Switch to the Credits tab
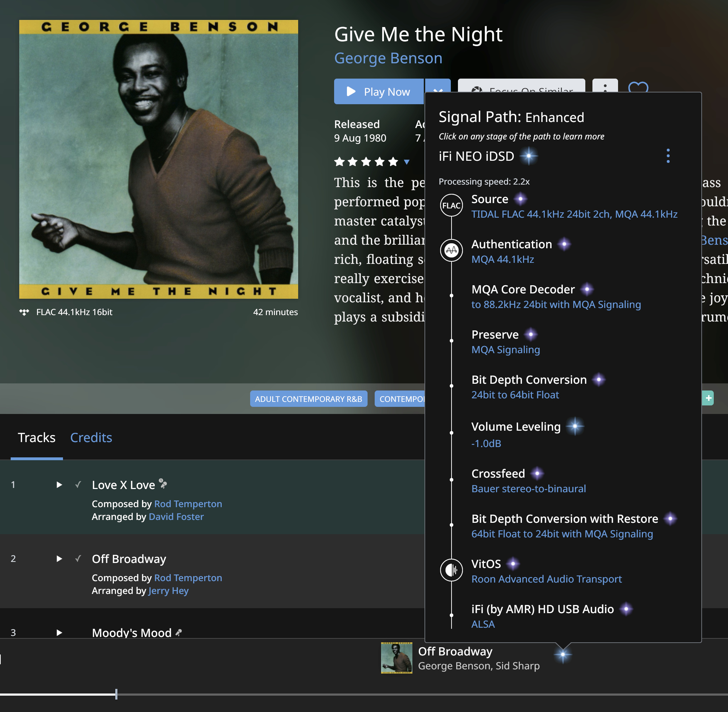Viewport: 728px width, 712px height. [x=91, y=437]
